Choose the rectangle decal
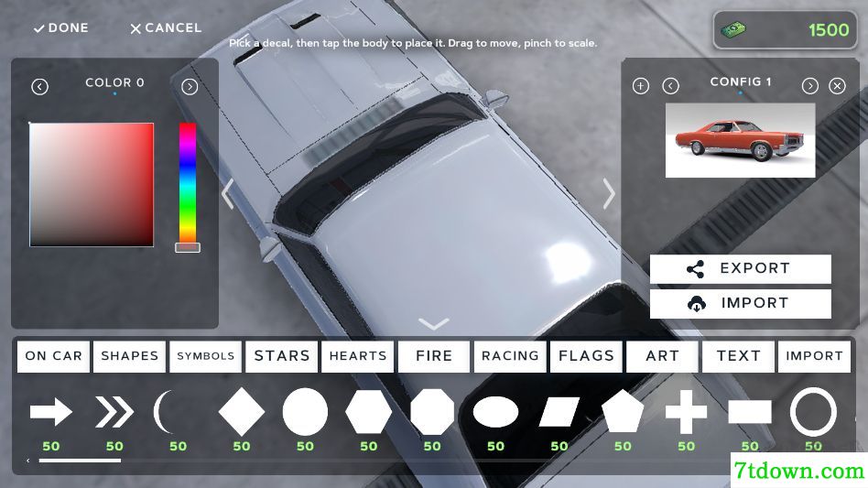Screen dimensions: 868x488 coord(750,412)
